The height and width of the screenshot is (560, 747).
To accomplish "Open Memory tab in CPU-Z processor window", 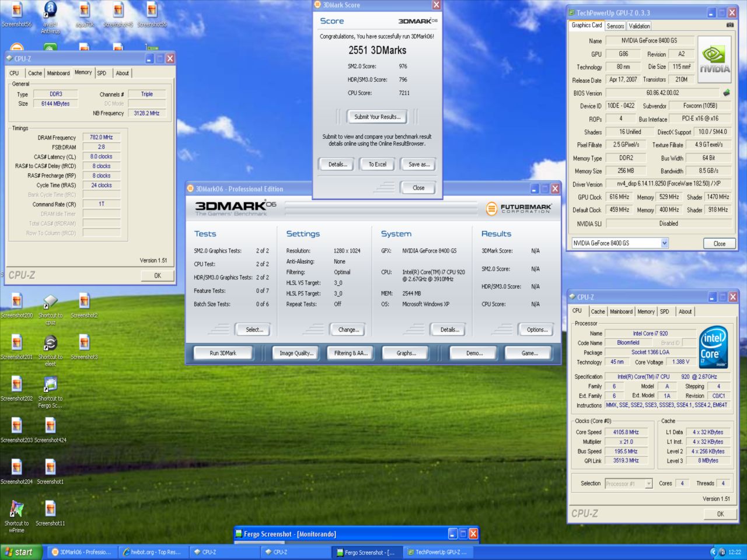I will 646,311.
